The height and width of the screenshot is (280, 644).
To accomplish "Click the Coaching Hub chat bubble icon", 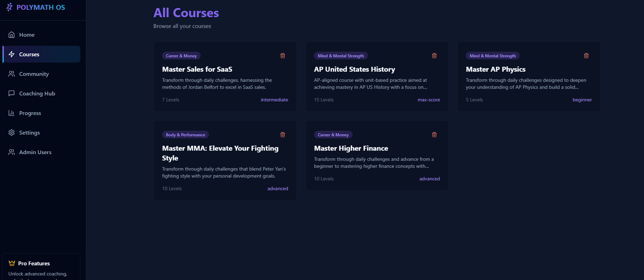I will point(12,93).
